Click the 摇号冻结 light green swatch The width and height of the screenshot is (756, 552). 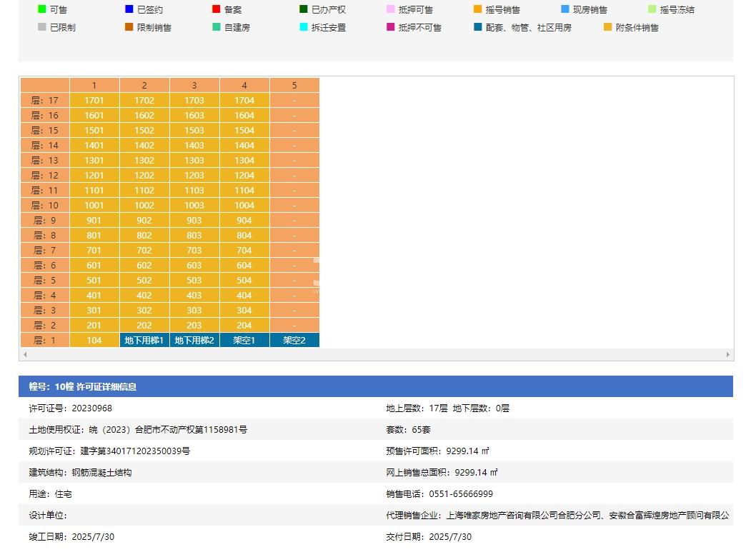coord(652,9)
